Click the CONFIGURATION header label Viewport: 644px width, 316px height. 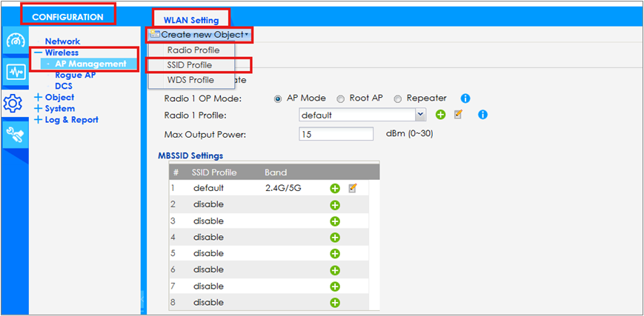[67, 17]
